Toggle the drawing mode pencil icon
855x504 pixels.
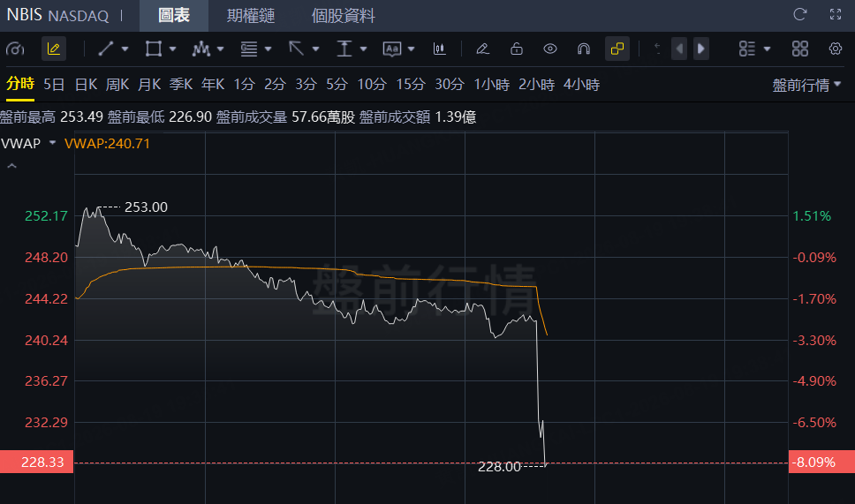coord(54,49)
